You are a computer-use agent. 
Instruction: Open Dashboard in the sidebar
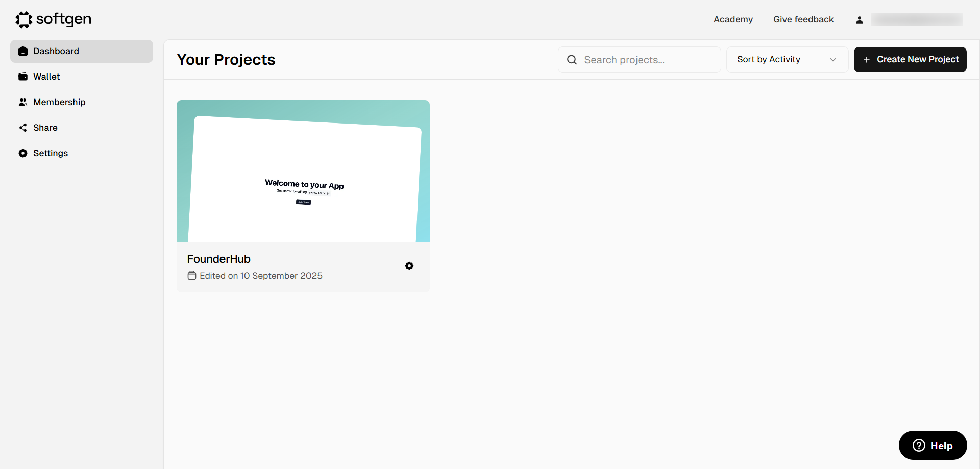click(x=82, y=51)
